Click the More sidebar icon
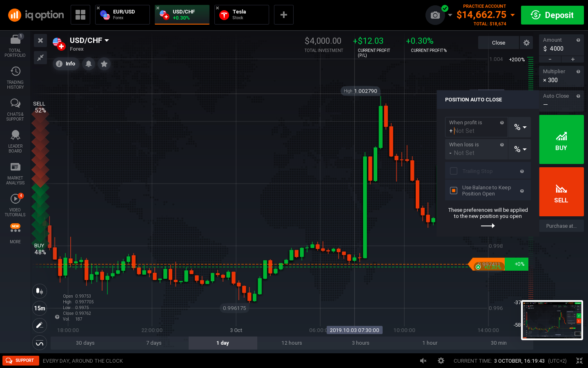The image size is (588, 368). coord(15,234)
